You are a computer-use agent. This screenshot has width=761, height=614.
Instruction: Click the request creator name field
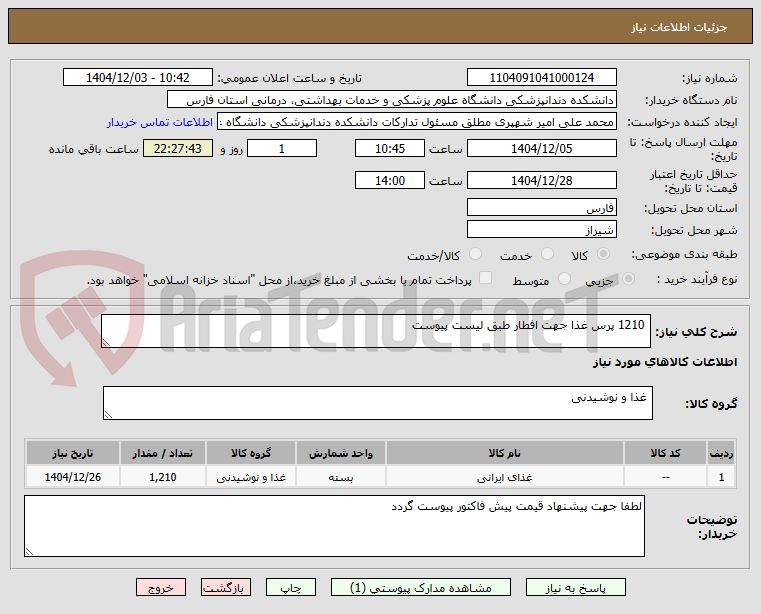click(417, 122)
